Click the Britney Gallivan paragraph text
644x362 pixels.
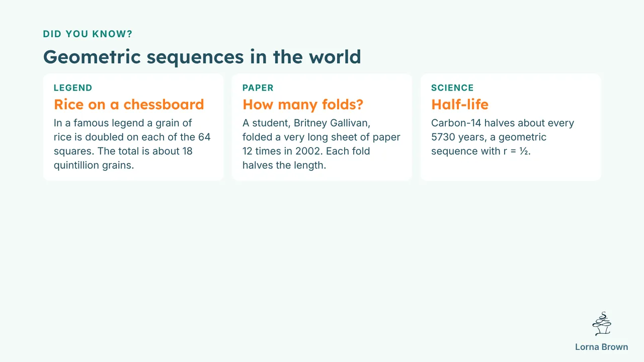[321, 144]
